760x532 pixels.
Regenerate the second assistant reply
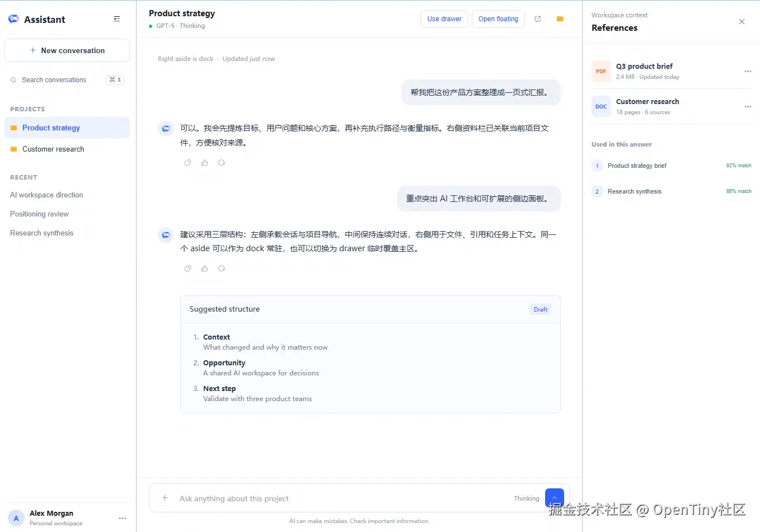pos(222,269)
